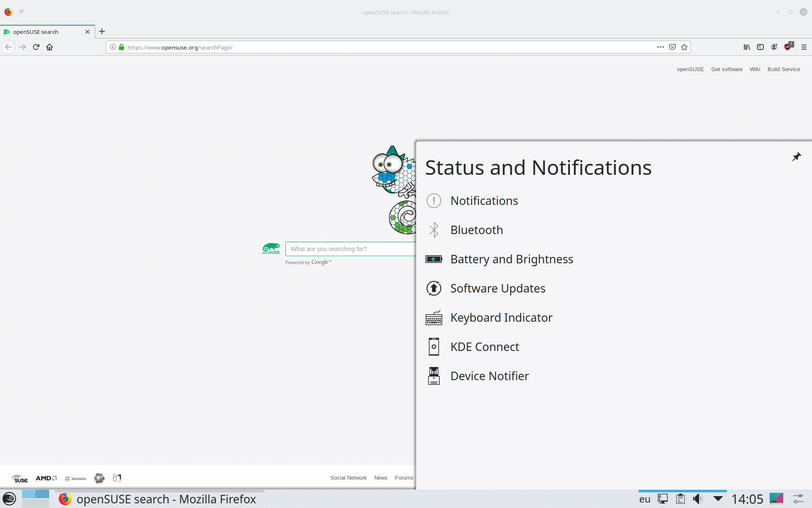
Task: Open Keyboard Indicator entry
Action: pyautogui.click(x=613, y=317)
